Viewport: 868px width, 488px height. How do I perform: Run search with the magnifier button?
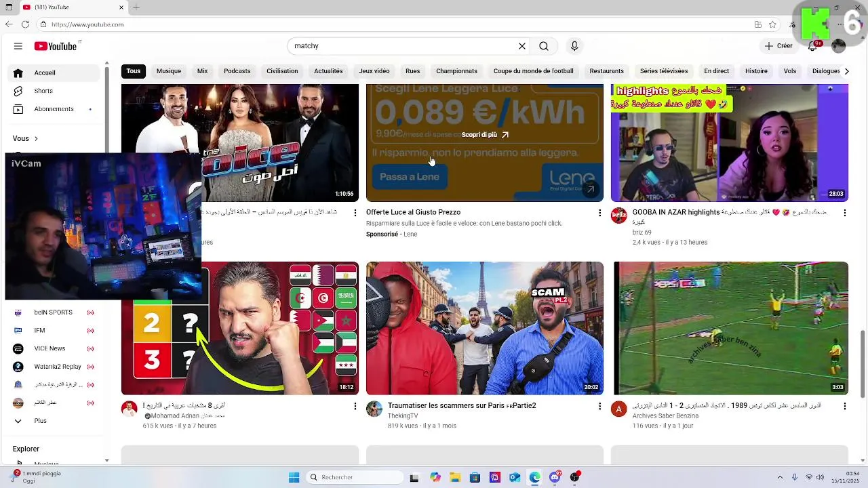point(544,46)
